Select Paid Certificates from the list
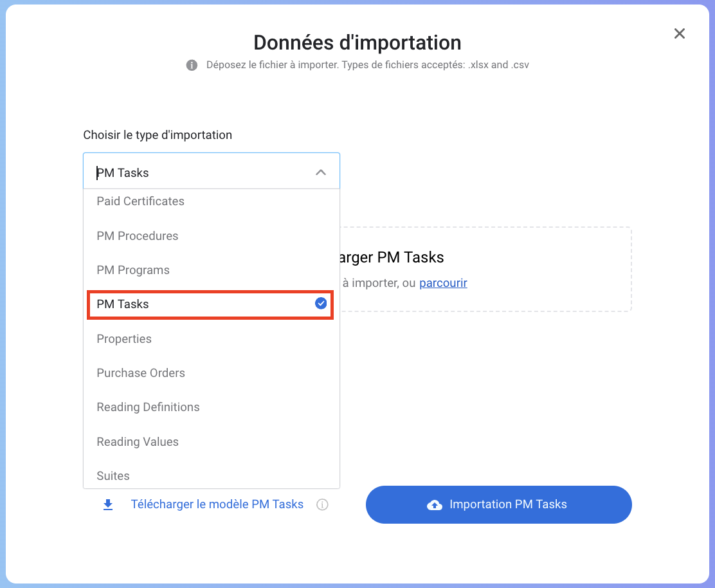The height and width of the screenshot is (588, 715). point(140,201)
